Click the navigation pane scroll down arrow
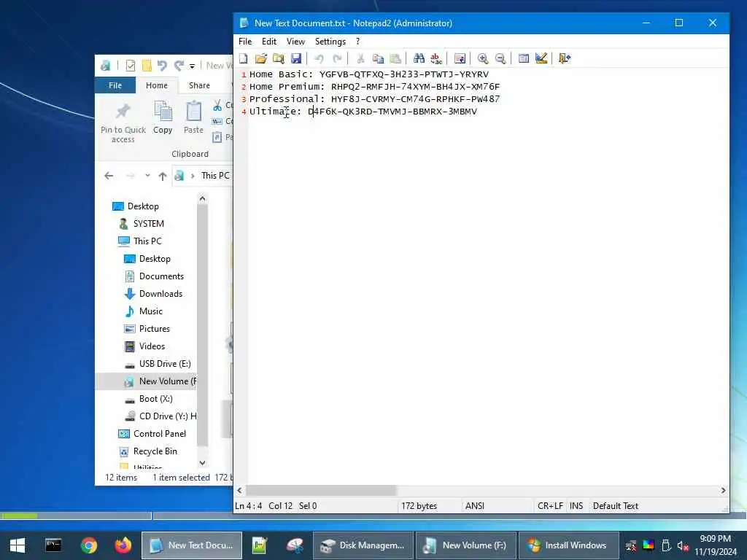Screen dimensions: 747x560 tap(203, 463)
